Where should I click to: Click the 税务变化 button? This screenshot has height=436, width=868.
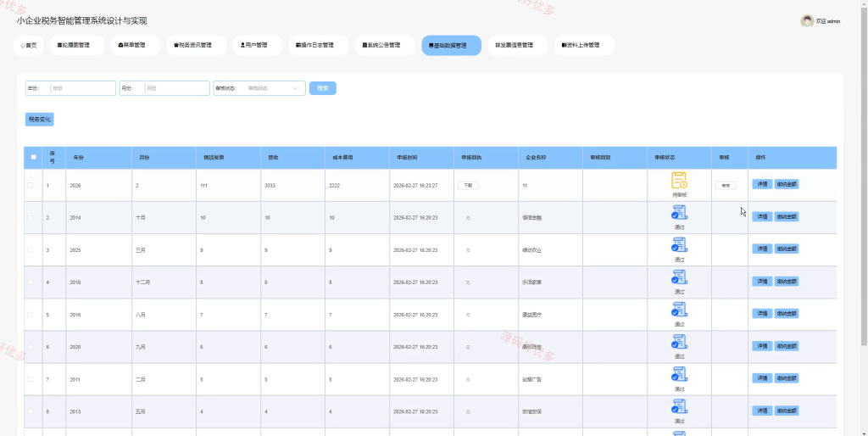(39, 119)
